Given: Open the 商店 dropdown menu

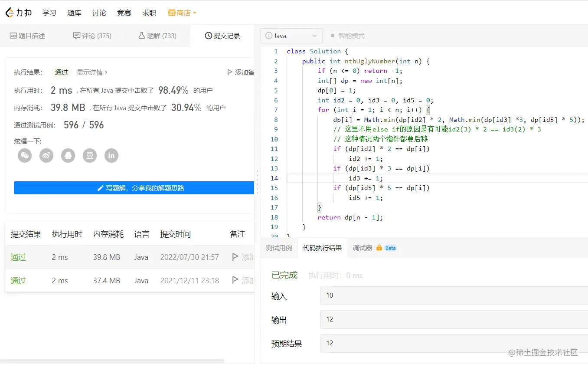Looking at the screenshot, I should pyautogui.click(x=182, y=13).
